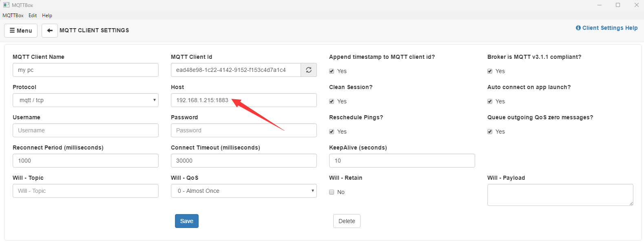The image size is (644, 248).
Task: Open the Edit menu
Action: click(33, 16)
